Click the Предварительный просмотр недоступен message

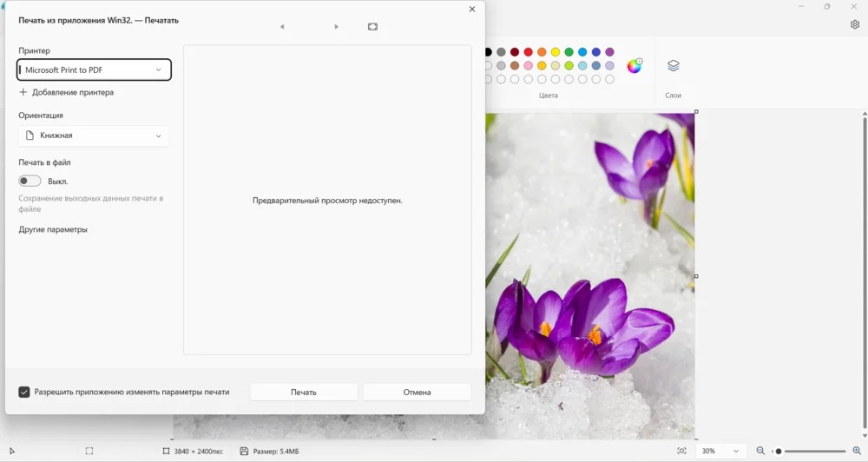point(327,201)
